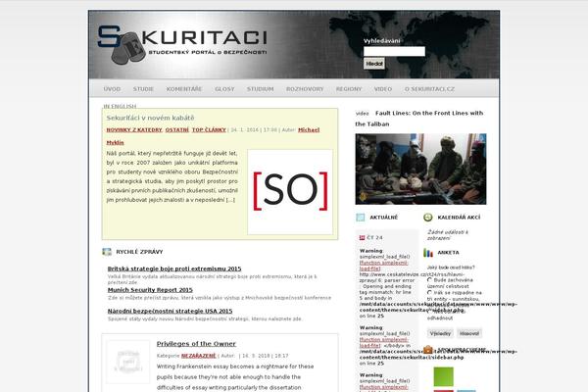Click the green partner logo square

click(444, 376)
